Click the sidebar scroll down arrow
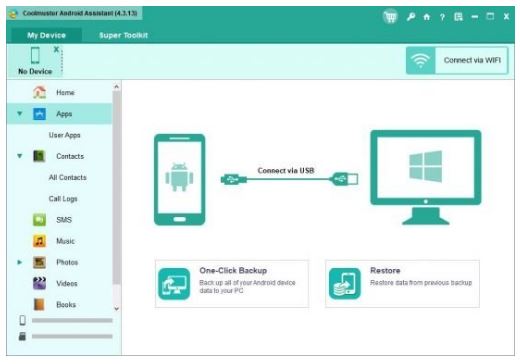The image size is (520, 364). click(116, 308)
